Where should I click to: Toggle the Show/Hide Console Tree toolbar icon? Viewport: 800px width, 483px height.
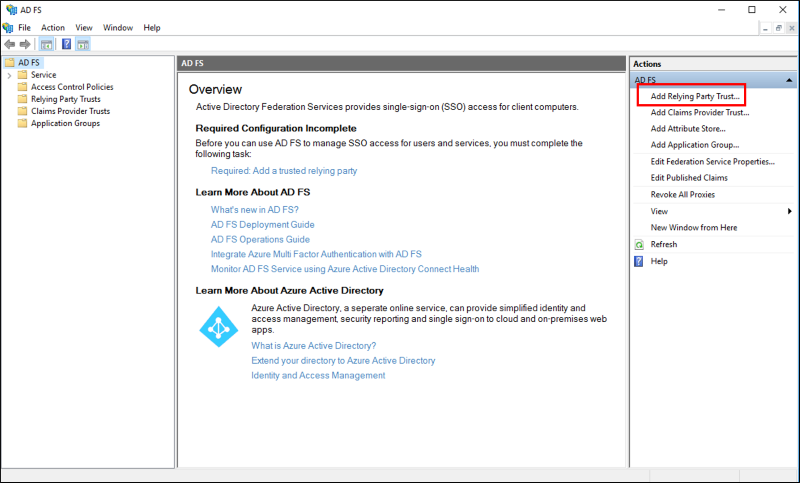tap(47, 44)
